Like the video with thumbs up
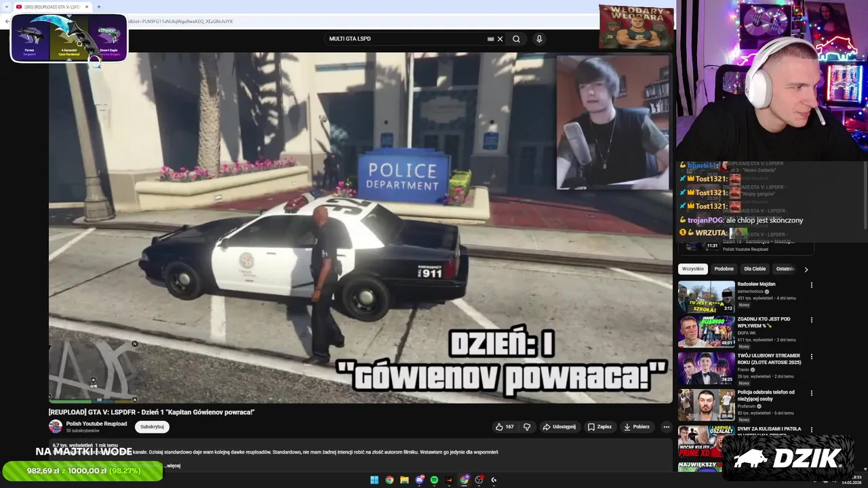 (505, 427)
